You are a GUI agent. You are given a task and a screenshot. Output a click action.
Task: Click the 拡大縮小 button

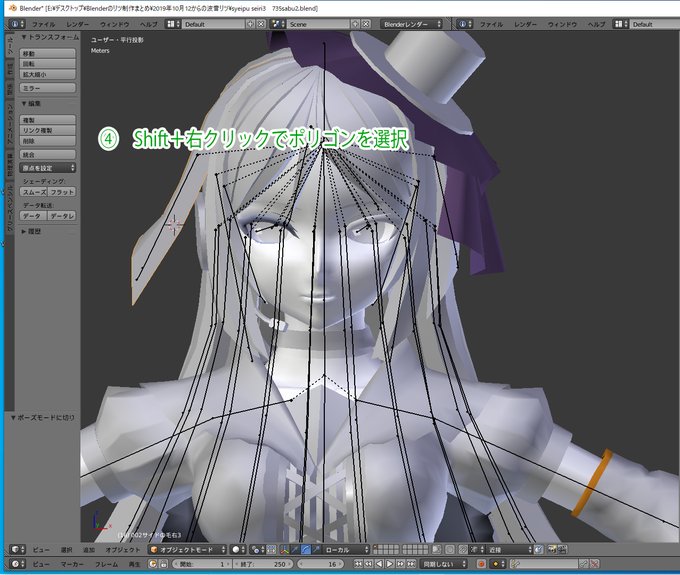coord(47,74)
